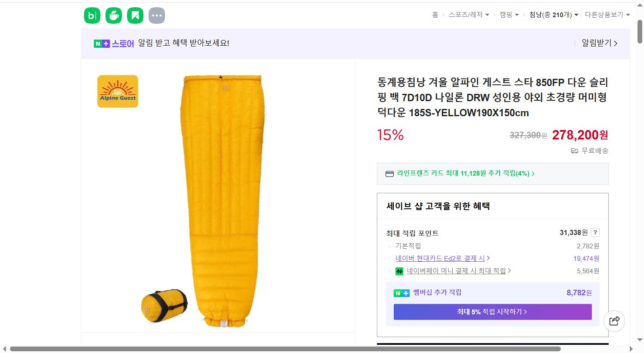Expand the 스포츠/레저 category dropdown
The width and height of the screenshot is (644, 353).
pos(468,14)
